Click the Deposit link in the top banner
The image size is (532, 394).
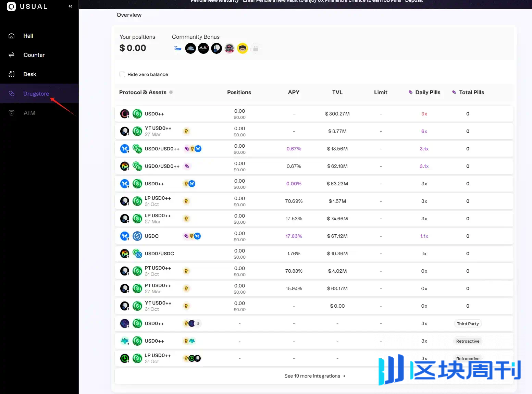point(414,1)
